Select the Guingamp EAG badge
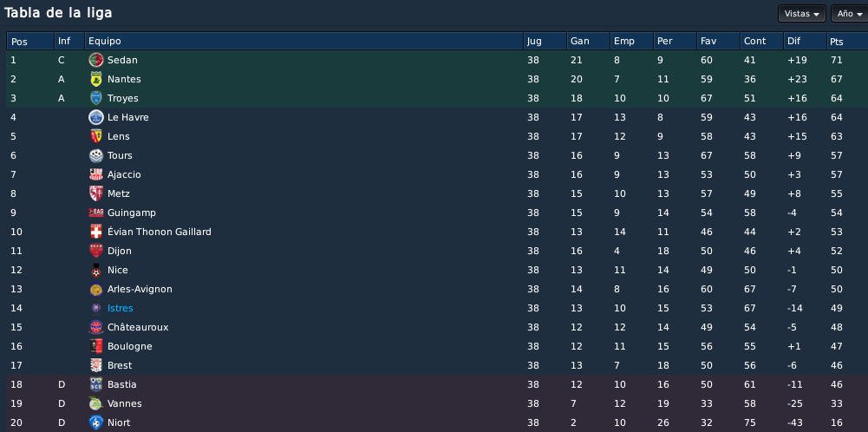868x432 pixels. (96, 213)
